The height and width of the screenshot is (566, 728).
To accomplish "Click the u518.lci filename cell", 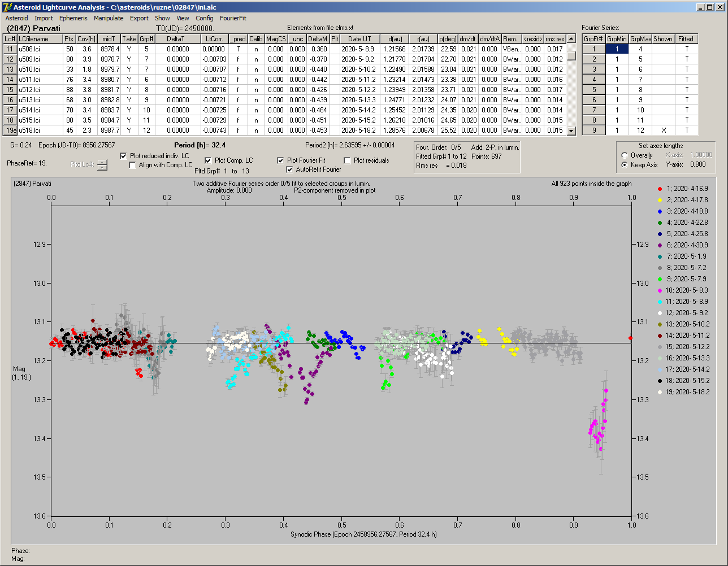I will click(39, 130).
